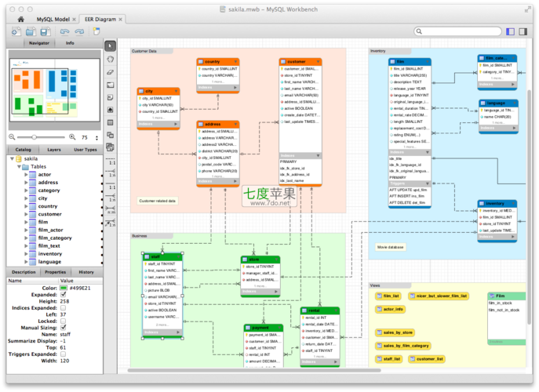Toggle the right sidebar panel icon
Viewport: 539px width, 392px height.
tap(523, 31)
